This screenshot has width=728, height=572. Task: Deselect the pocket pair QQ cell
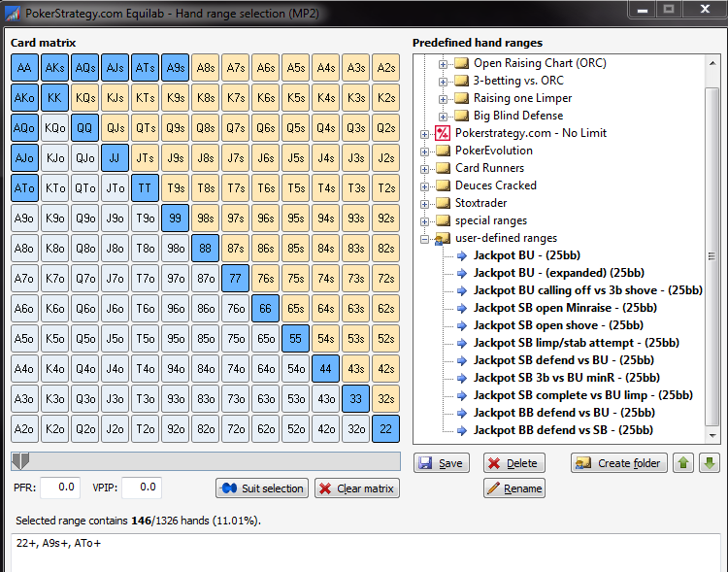(84, 128)
